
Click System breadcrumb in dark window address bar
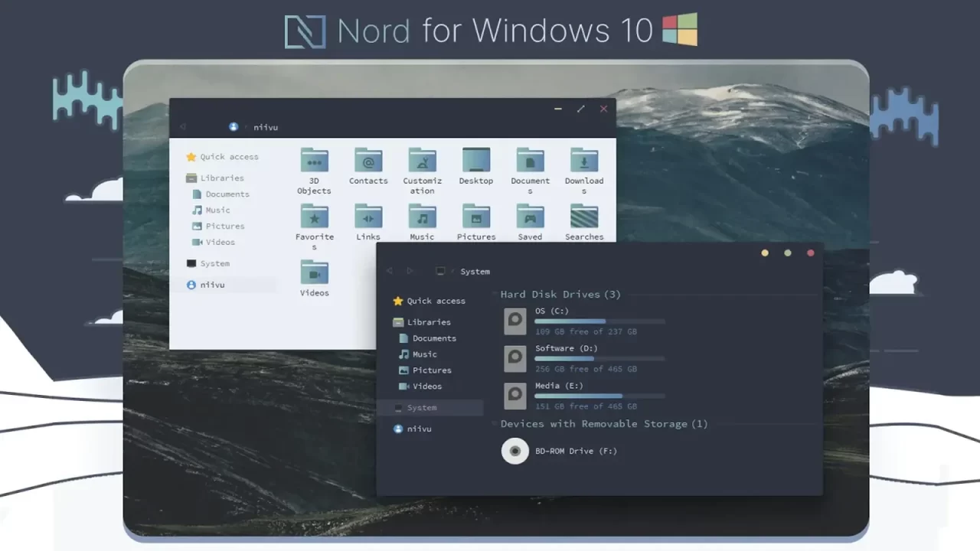(x=475, y=271)
